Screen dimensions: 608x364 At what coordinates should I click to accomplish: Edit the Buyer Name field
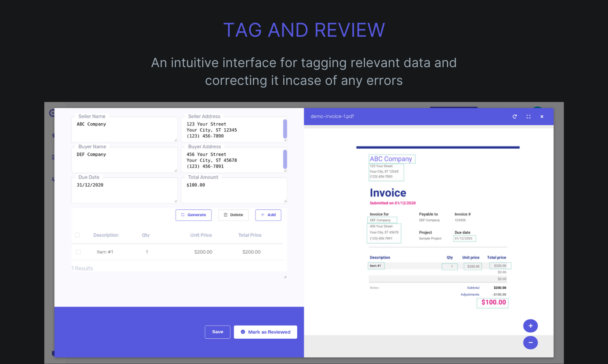click(x=125, y=160)
